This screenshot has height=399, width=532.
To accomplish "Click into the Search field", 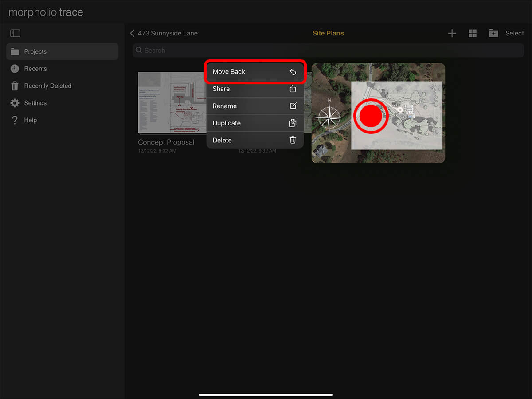I will click(328, 51).
